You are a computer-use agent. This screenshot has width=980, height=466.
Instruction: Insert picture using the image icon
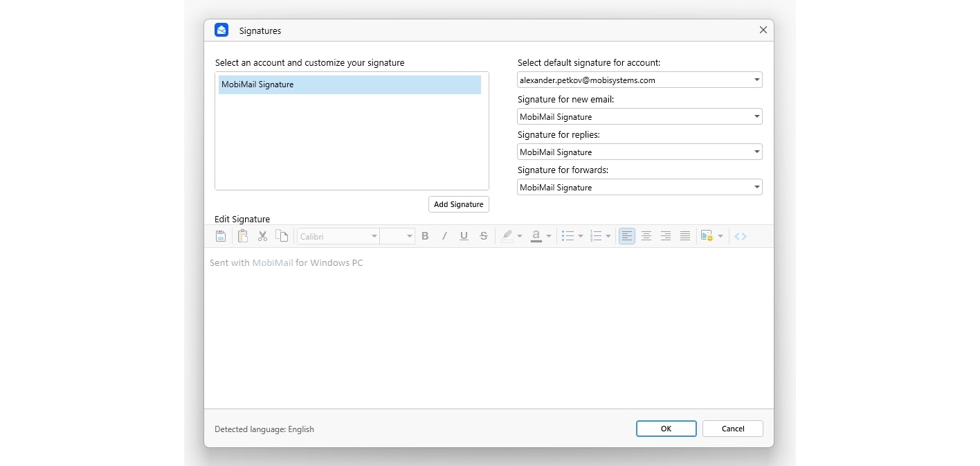point(707,236)
